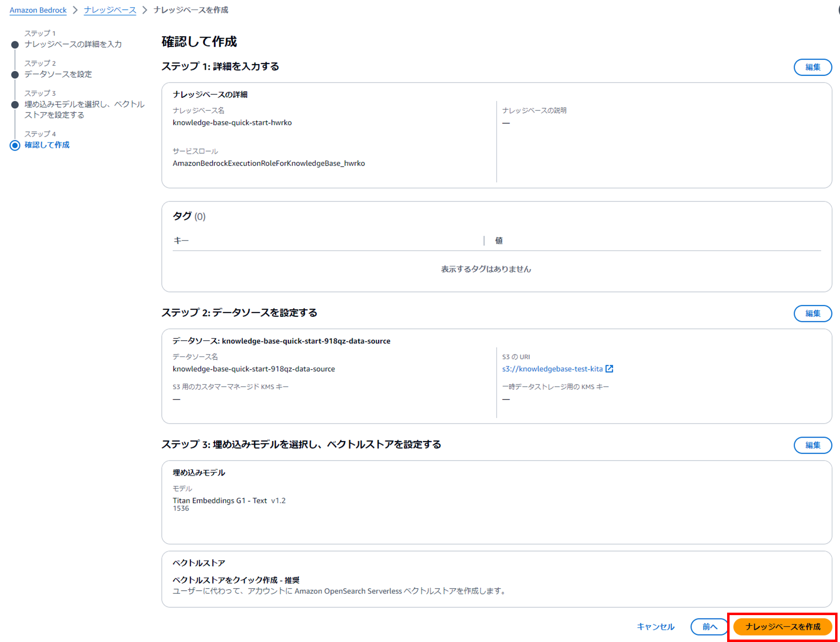Click the S3 用のカスタマーマネージド KMS キー label

[x=231, y=387]
